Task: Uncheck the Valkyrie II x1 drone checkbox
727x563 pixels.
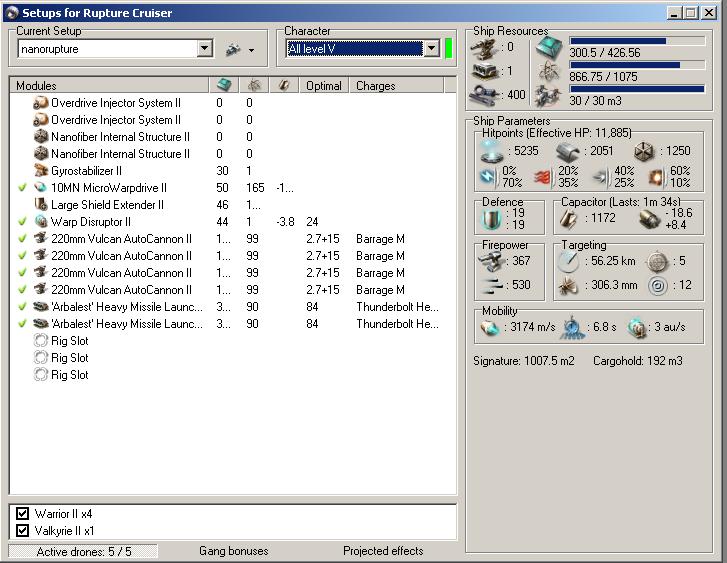Action: point(22,530)
